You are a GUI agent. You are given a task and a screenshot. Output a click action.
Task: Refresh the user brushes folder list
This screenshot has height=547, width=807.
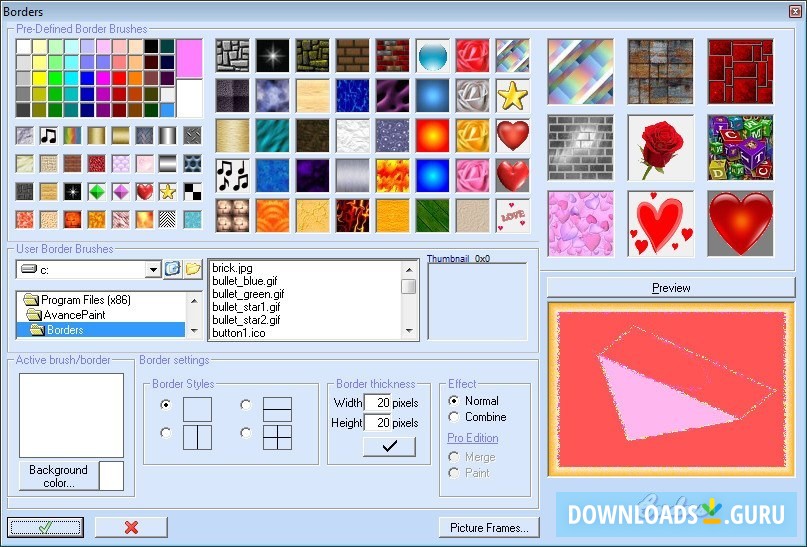[172, 269]
